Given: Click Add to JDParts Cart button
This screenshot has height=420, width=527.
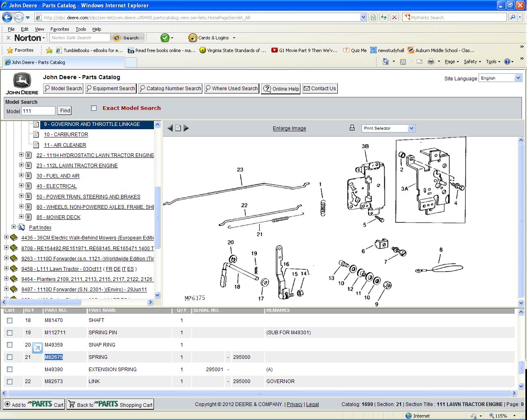Looking at the screenshot, I should pos(34,404).
